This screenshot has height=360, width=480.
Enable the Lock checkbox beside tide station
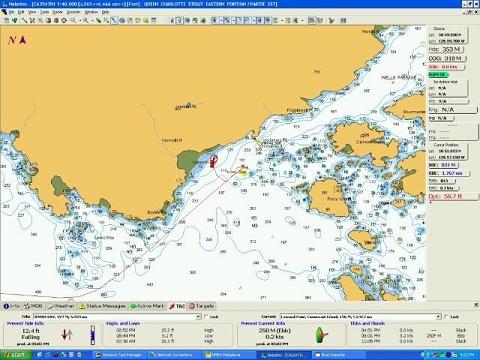click(206, 316)
